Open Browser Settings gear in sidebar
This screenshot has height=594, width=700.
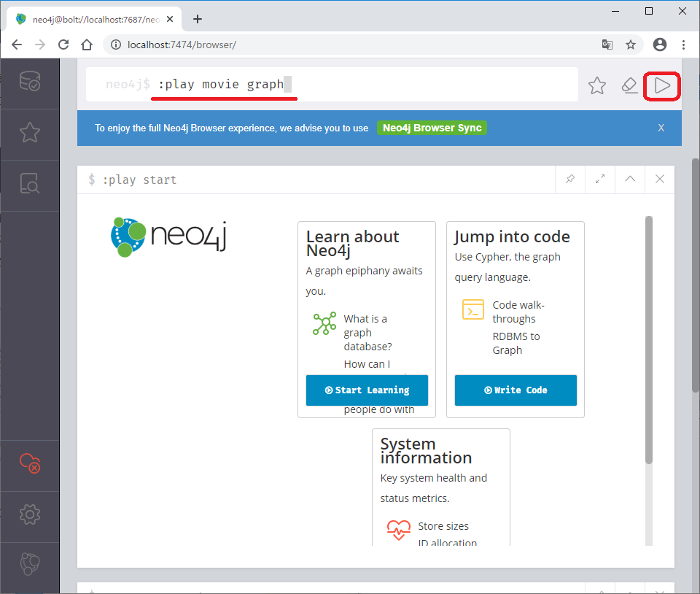point(30,514)
